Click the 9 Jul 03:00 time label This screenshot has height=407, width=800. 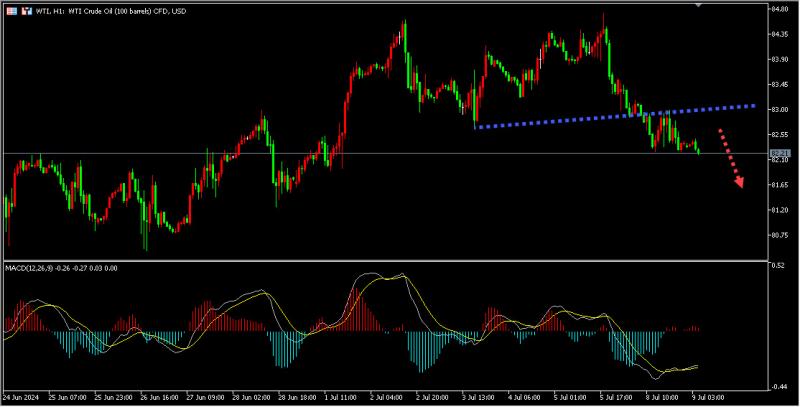coord(707,397)
